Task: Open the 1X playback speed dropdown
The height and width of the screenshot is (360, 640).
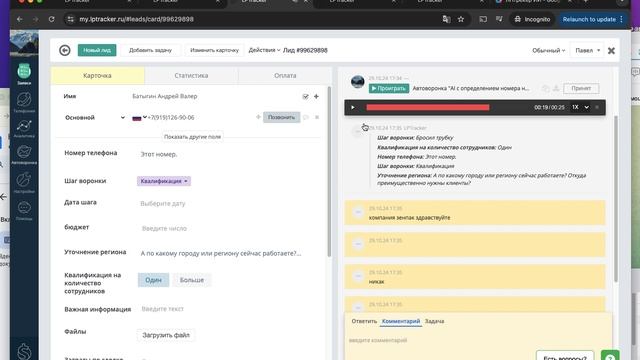Action: click(x=580, y=107)
